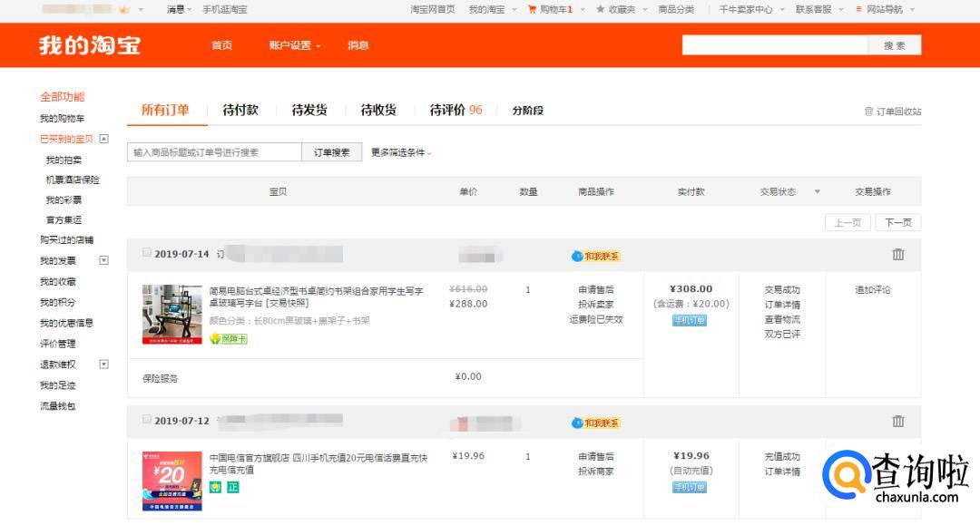
Task: Contact seller via 和我联系 on China Telecom order
Action: (596, 423)
